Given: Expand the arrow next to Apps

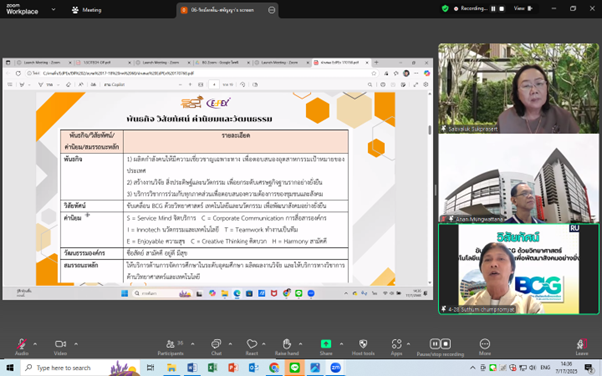Looking at the screenshot, I should (408, 344).
